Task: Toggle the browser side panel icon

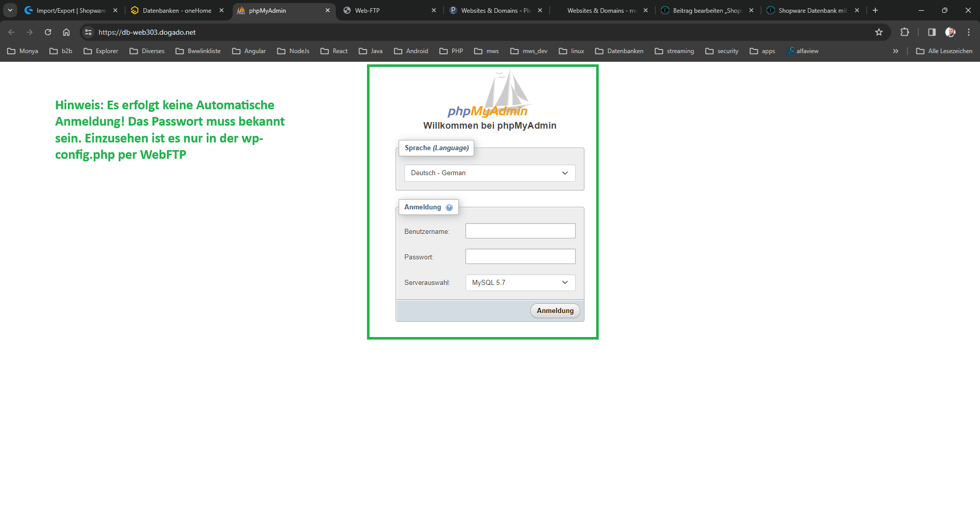Action: pyautogui.click(x=932, y=32)
